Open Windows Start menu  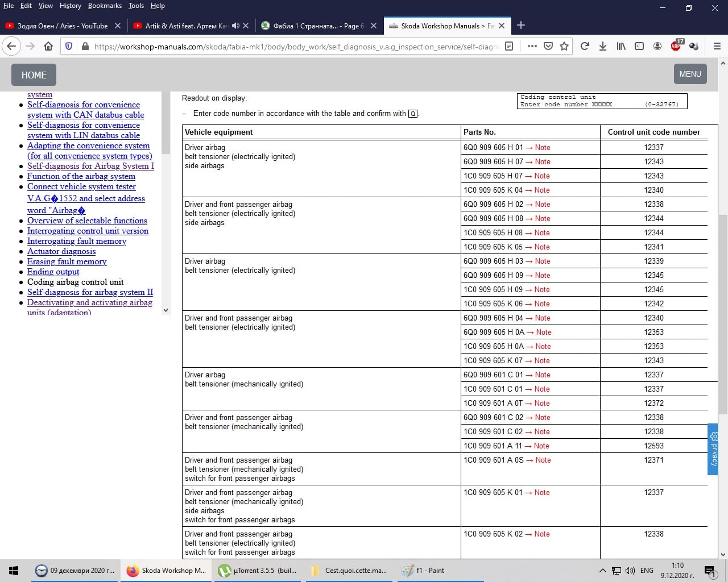coord(14,571)
